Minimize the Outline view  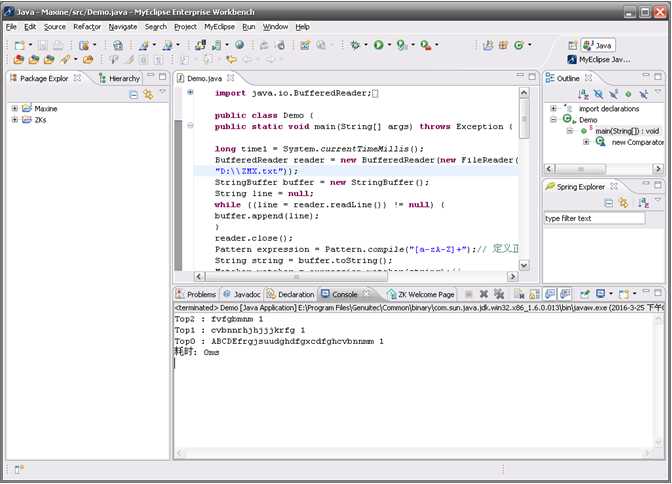[645, 76]
